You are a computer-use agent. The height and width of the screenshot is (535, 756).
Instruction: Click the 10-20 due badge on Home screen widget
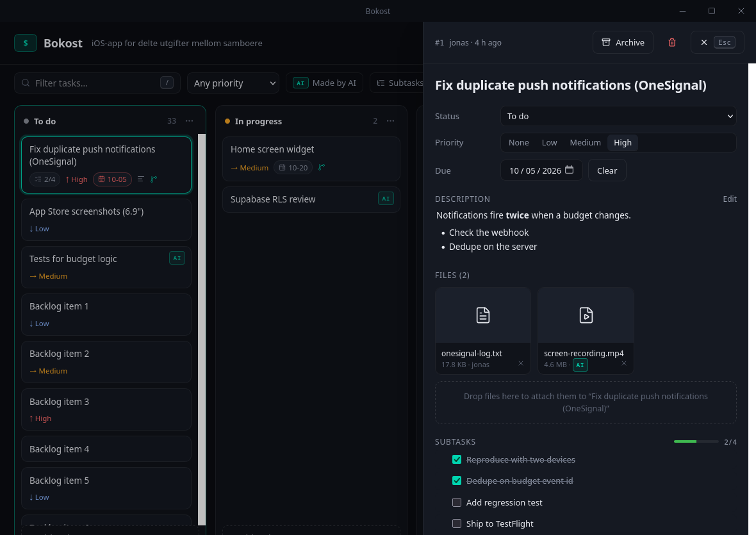(293, 168)
